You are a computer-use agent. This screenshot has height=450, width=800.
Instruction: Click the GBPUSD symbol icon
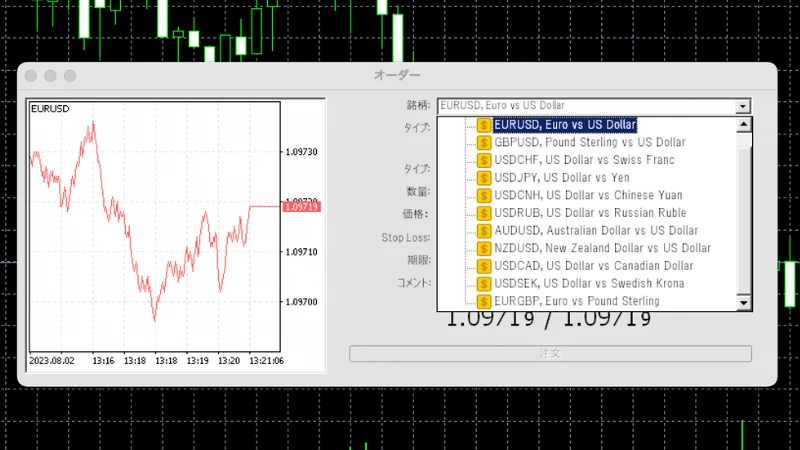coord(484,143)
